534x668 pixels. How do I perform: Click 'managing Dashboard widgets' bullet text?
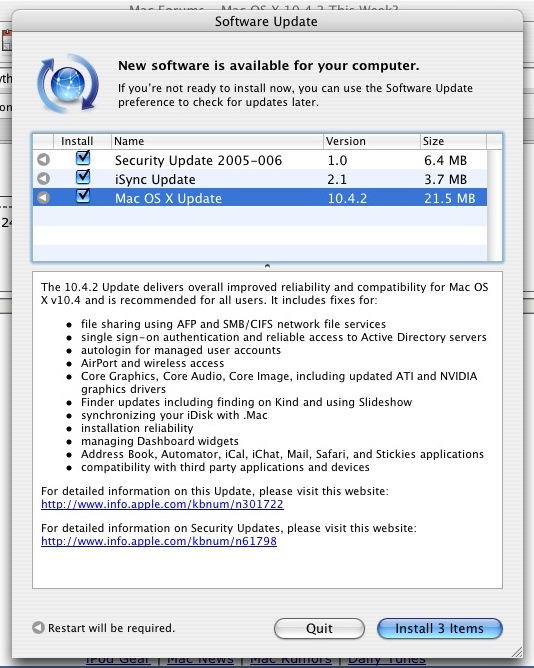[160, 441]
